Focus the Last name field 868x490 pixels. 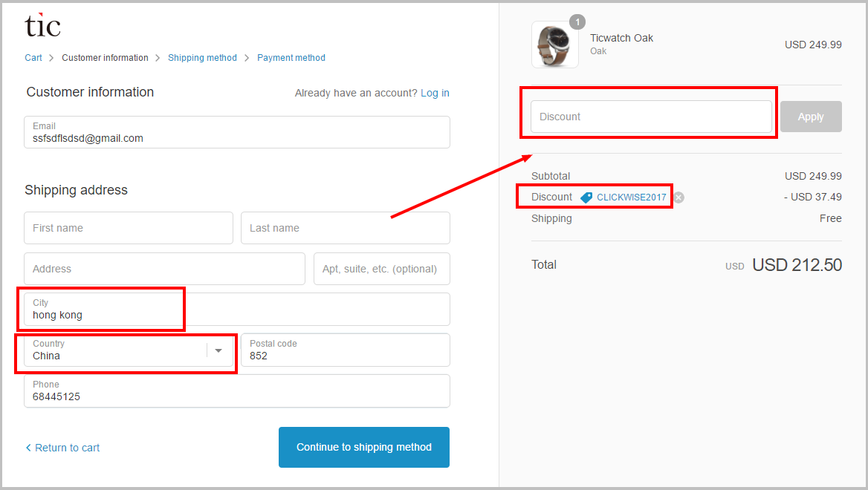[x=346, y=228]
